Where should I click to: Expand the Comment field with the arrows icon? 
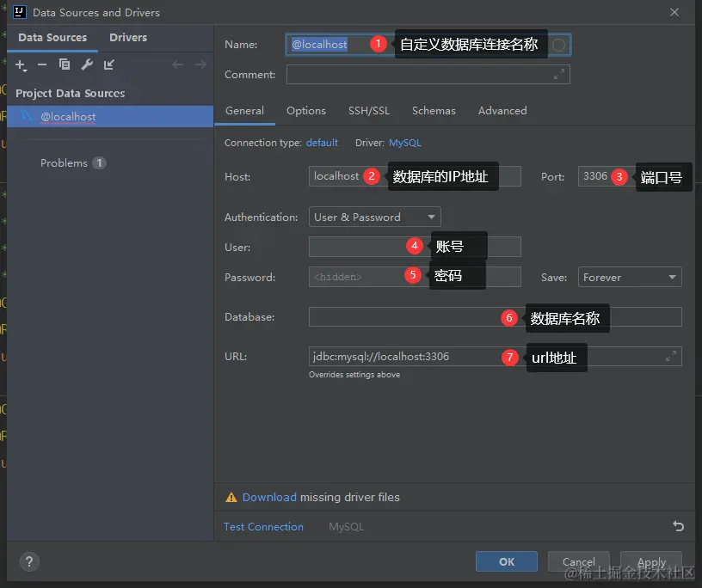tap(558, 74)
